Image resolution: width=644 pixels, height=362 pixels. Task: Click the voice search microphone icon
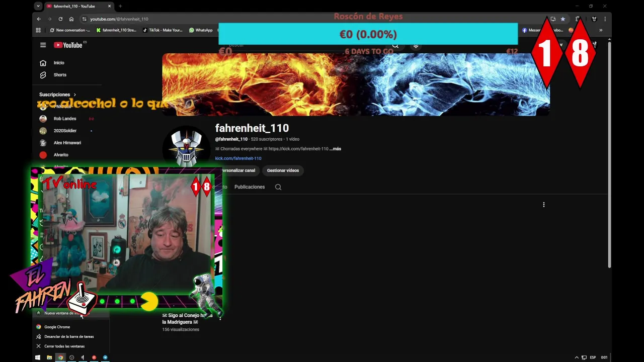tap(416, 45)
